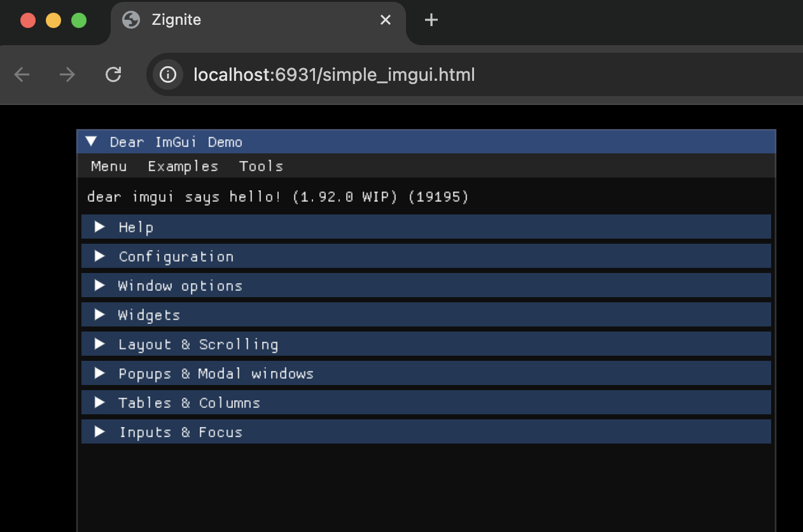
Task: Expand the Tables & Columns header
Action: 426,402
